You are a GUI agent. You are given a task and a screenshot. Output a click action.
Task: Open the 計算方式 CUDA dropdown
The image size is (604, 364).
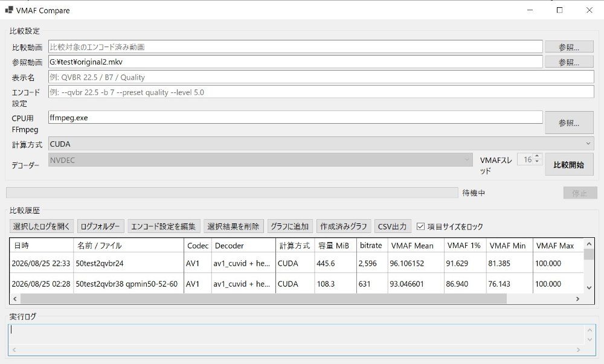321,144
